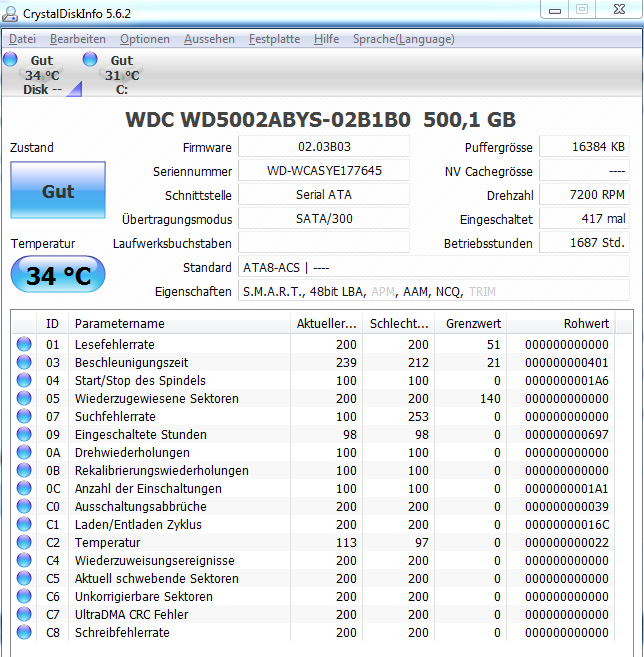Image resolution: width=644 pixels, height=657 pixels.
Task: Click status orb for Aktuell schwebende Sektoren
Action: point(24,578)
